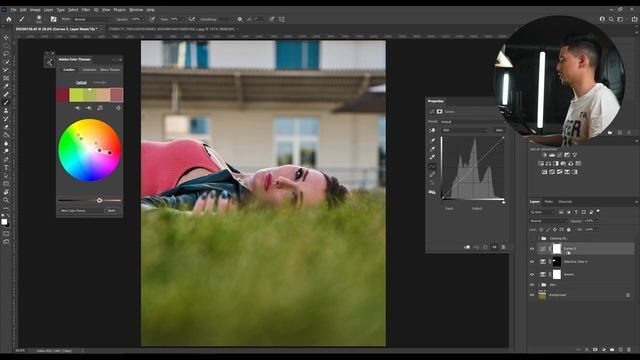Image resolution: width=640 pixels, height=360 pixels.
Task: Toggle lock all layer padlock
Action: click(x=569, y=230)
